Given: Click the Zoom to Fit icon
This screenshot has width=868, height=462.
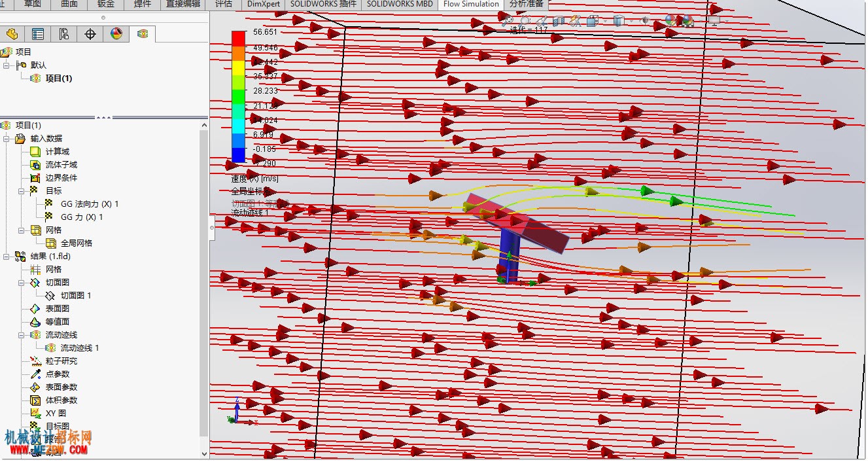Looking at the screenshot, I should [508, 21].
